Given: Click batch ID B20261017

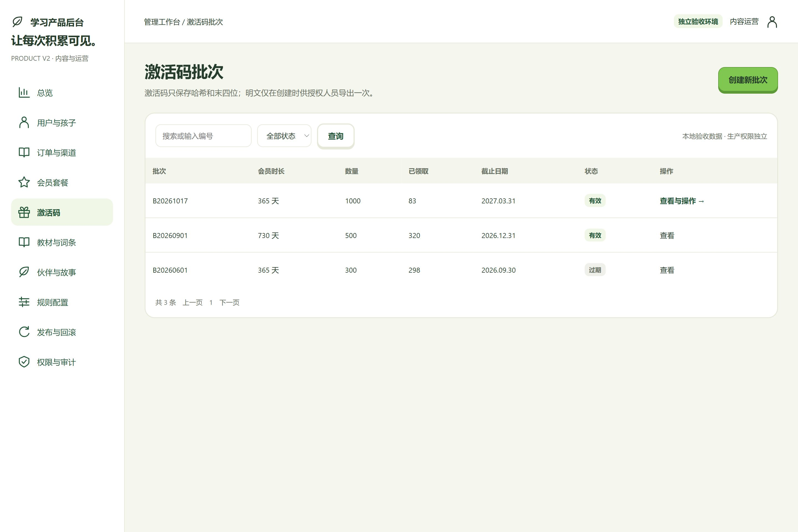Looking at the screenshot, I should (170, 201).
